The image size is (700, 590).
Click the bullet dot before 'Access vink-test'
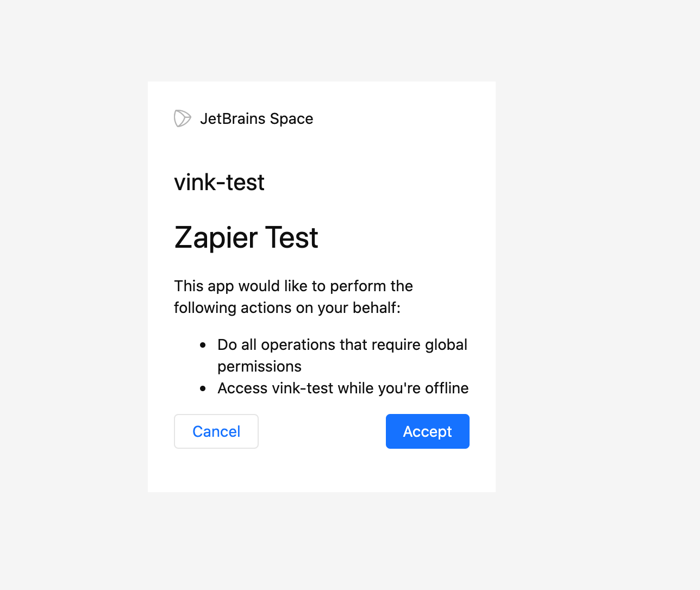click(x=203, y=388)
